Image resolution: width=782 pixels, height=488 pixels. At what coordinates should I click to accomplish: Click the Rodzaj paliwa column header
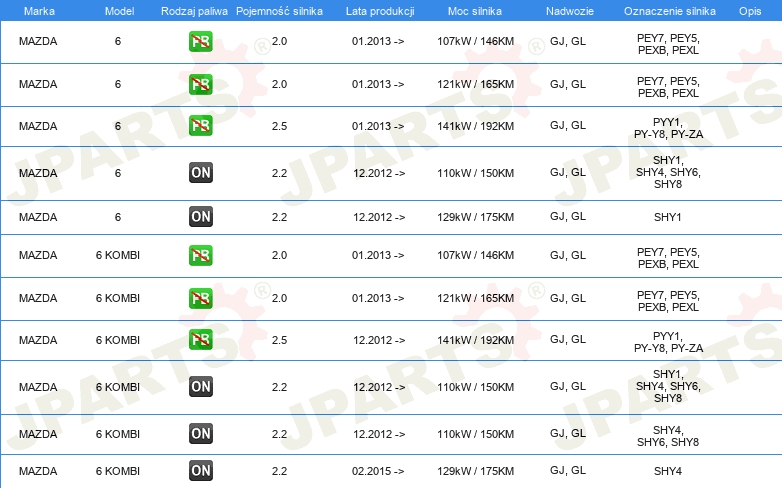pyautogui.click(x=194, y=11)
